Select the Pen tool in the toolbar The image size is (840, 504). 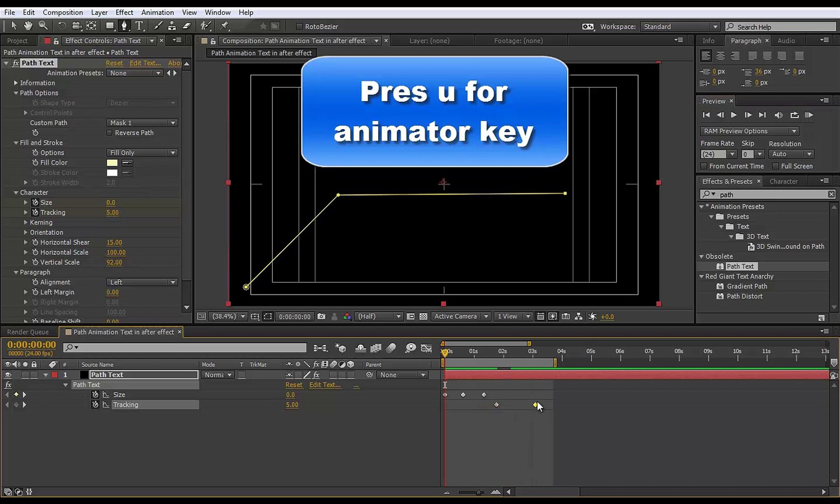click(x=125, y=27)
